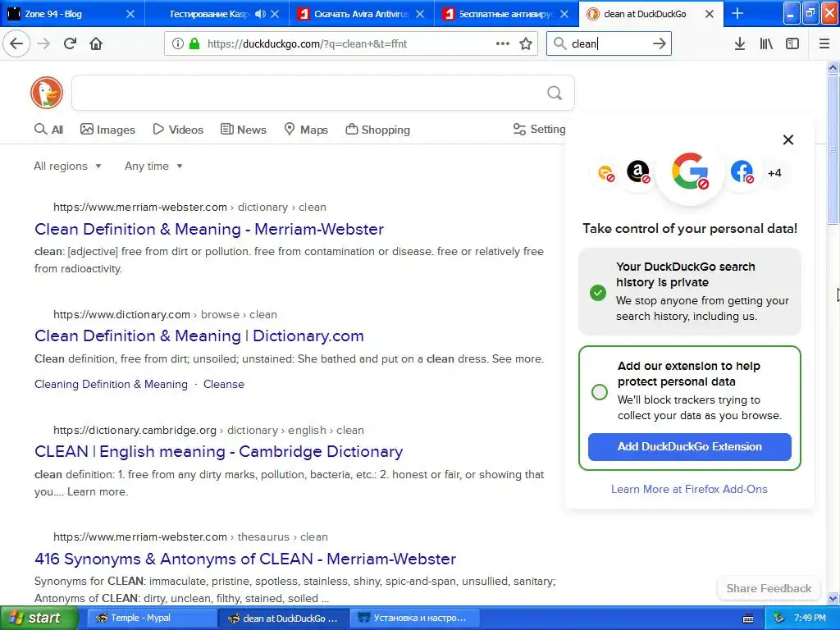The image size is (840, 630).
Task: Click the forward navigation arrow
Action: [x=44, y=43]
